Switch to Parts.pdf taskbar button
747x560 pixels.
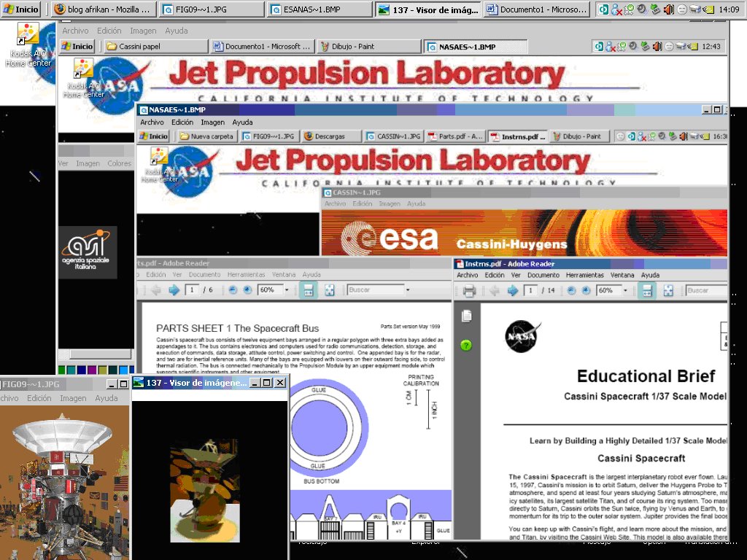(455, 136)
